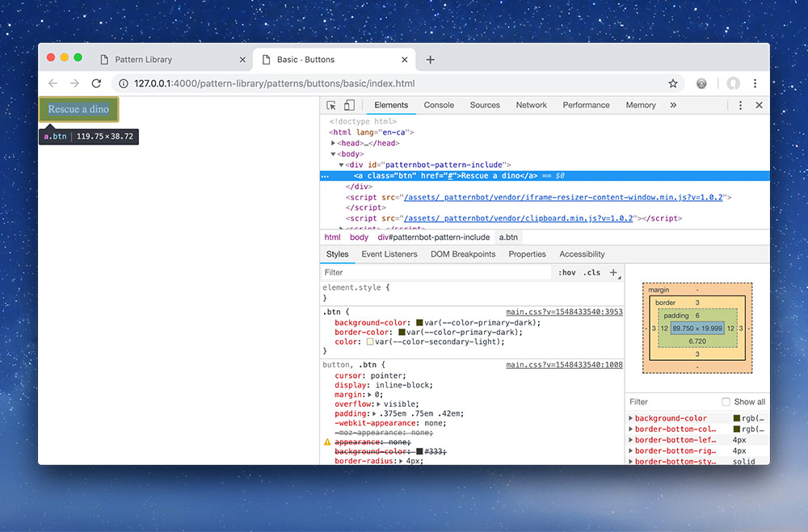The height and width of the screenshot is (532, 808).
Task: Select the Styles sub-tab
Action: pos(337,254)
